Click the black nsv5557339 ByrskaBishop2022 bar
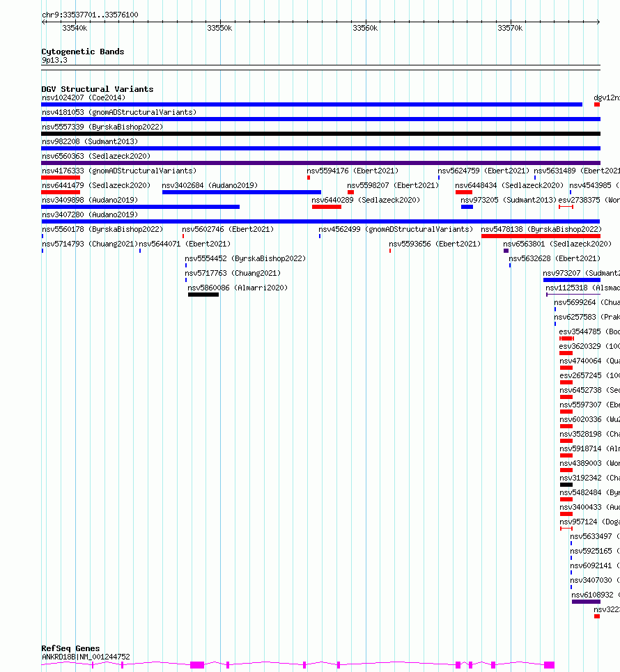 (x=320, y=134)
